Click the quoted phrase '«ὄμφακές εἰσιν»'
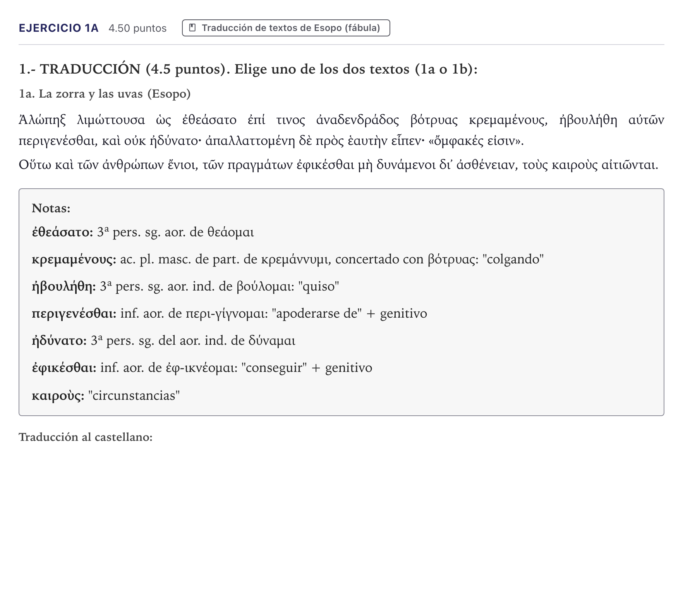The image size is (683, 616). 475,141
